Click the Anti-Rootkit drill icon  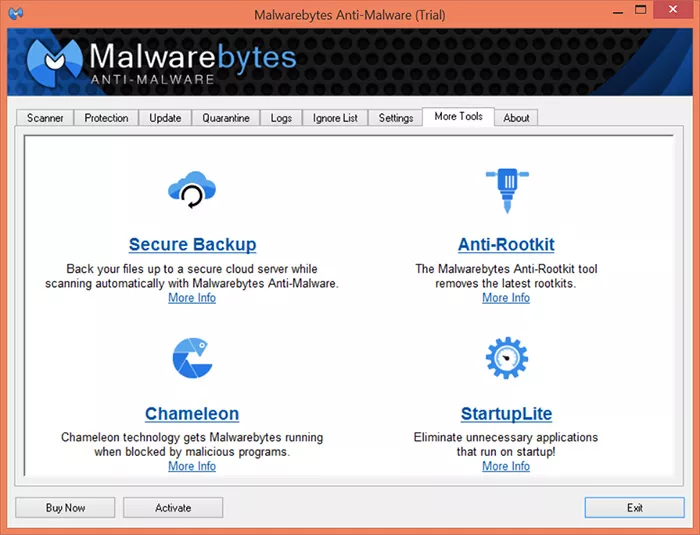(507, 190)
